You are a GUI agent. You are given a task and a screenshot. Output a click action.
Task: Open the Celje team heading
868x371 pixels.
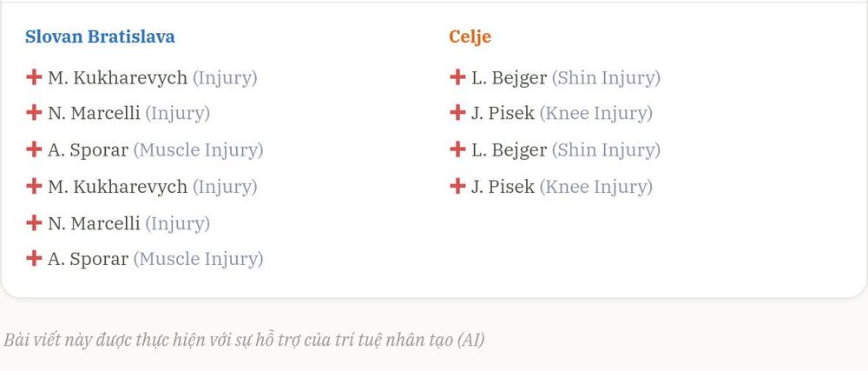coord(470,37)
